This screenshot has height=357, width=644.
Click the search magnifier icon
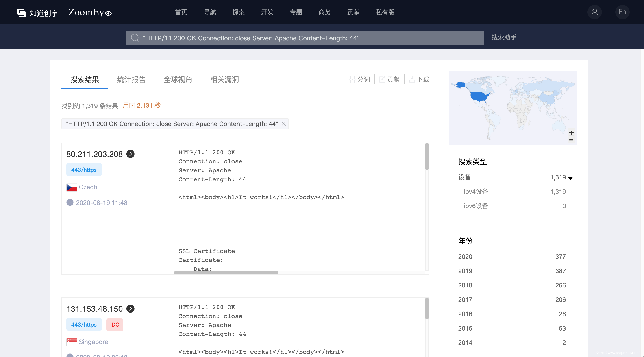click(x=135, y=38)
